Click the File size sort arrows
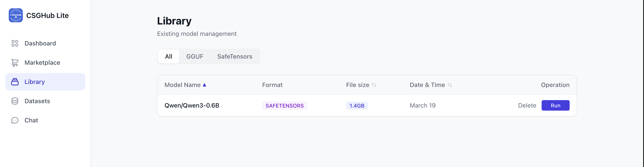This screenshot has height=167, width=644. pos(374,85)
